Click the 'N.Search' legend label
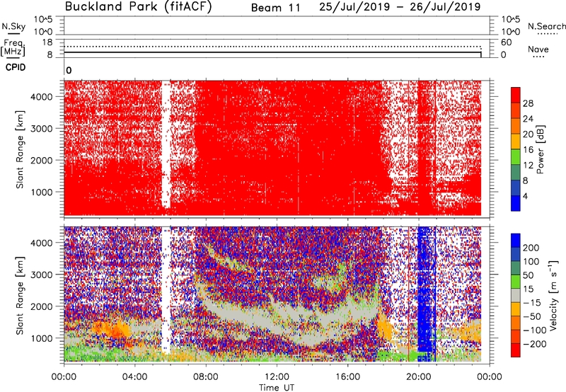566x392 pixels. (x=546, y=26)
